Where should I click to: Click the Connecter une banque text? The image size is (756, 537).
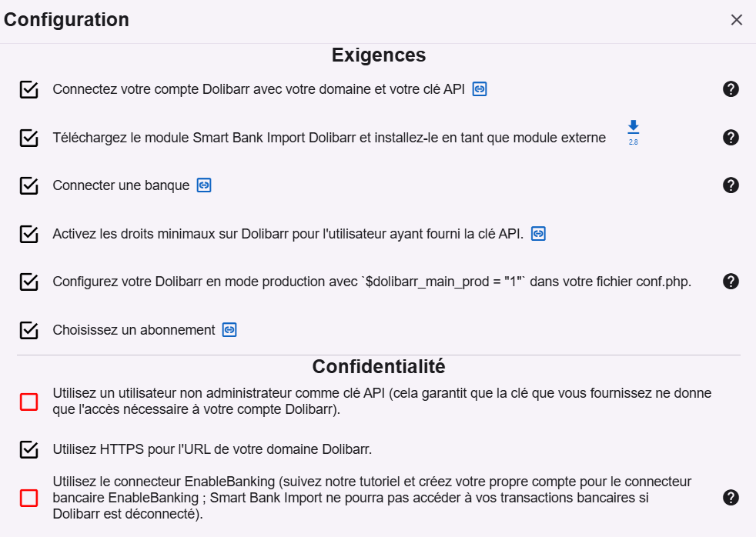[x=121, y=185]
